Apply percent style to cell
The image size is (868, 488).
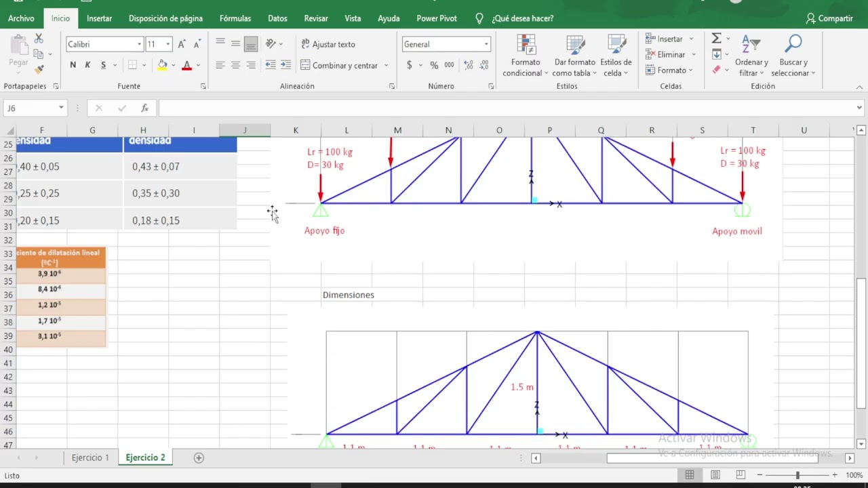[x=433, y=65]
